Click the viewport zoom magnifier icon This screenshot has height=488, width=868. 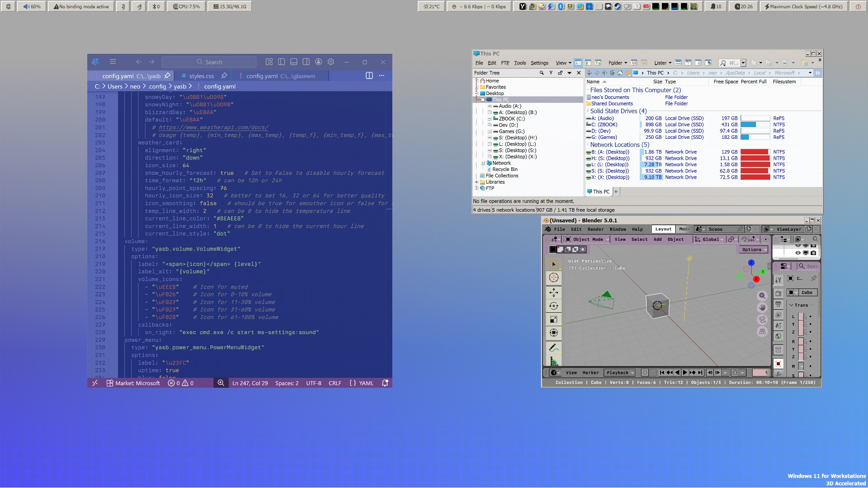tap(762, 296)
